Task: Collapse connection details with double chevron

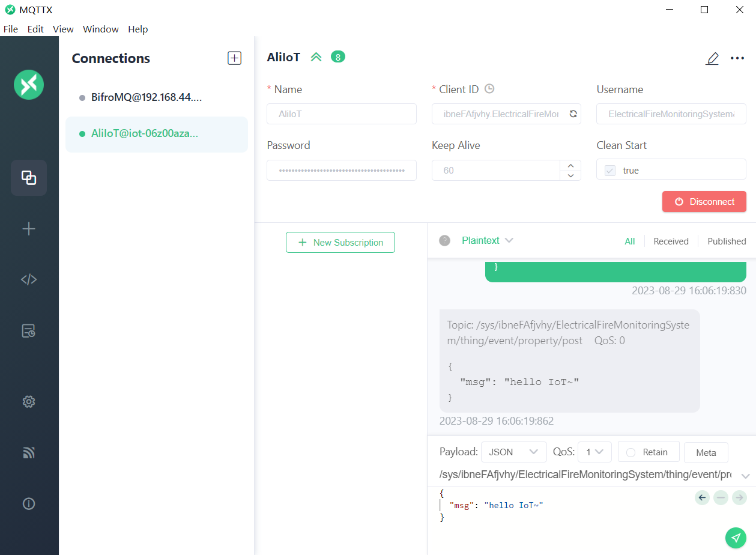Action: coord(316,57)
